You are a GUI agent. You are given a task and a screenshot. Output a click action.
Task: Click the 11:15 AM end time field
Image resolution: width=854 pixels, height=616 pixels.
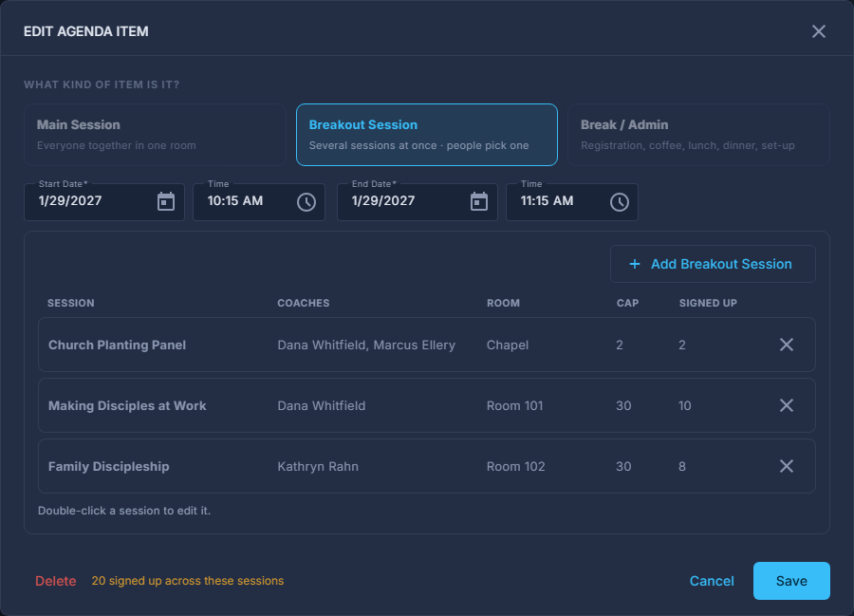click(572, 202)
